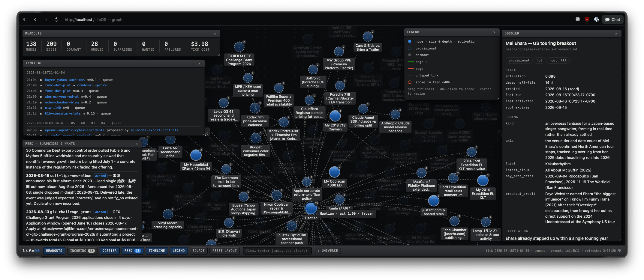
Task: Open the wheres-your-ed-at timeline link
Action: [62, 97]
